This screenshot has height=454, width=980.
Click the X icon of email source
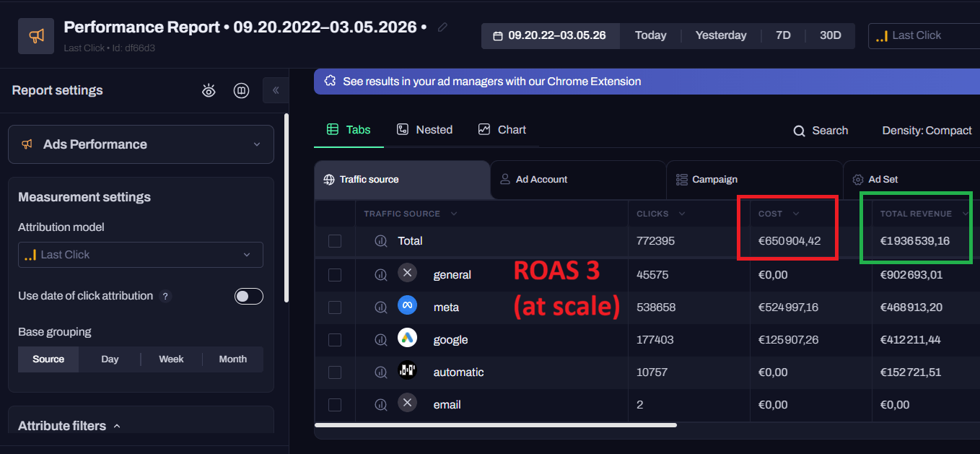(x=408, y=403)
